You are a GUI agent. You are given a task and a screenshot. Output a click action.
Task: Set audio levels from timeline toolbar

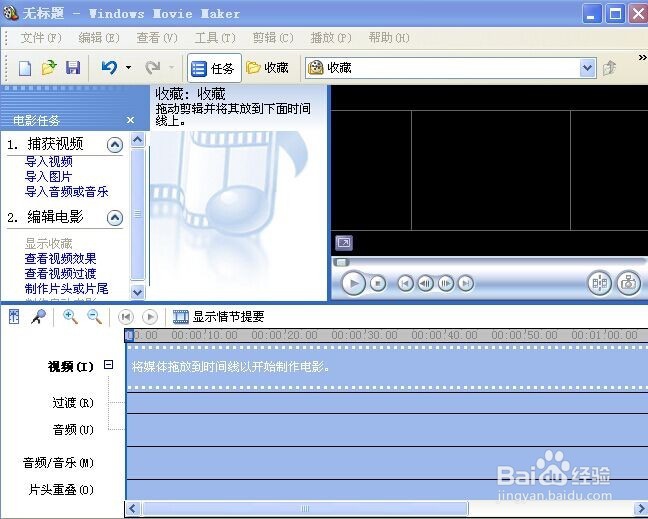(x=14, y=317)
